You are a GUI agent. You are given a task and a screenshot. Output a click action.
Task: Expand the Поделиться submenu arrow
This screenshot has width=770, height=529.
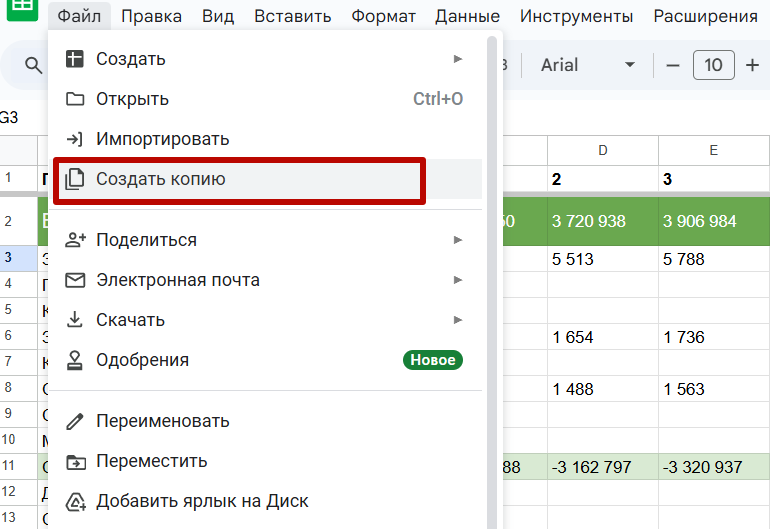pos(458,240)
